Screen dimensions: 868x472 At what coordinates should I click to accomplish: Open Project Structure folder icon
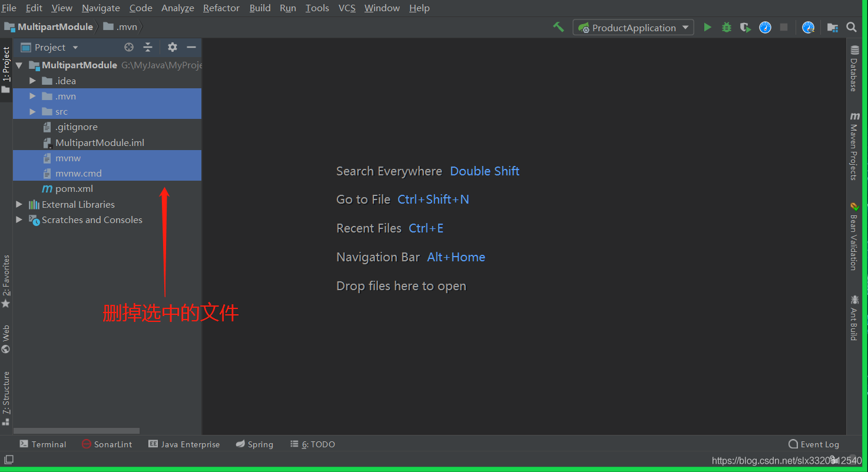click(833, 27)
